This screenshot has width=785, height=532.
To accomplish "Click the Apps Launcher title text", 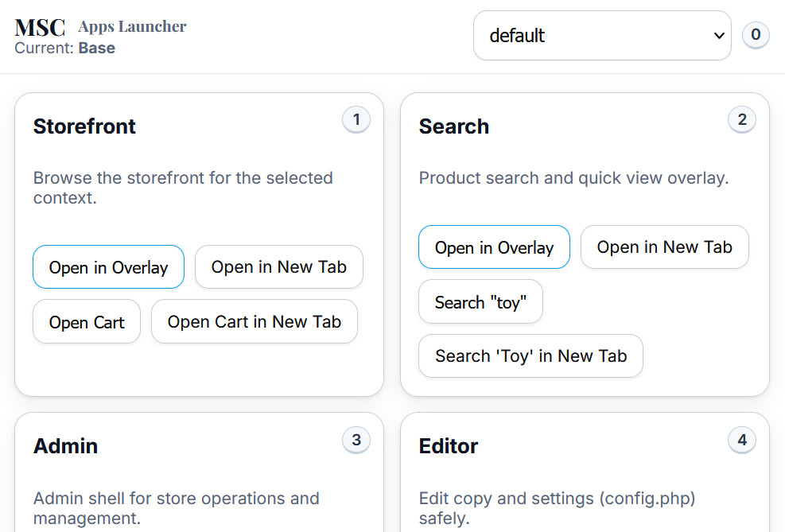I will click(x=132, y=26).
